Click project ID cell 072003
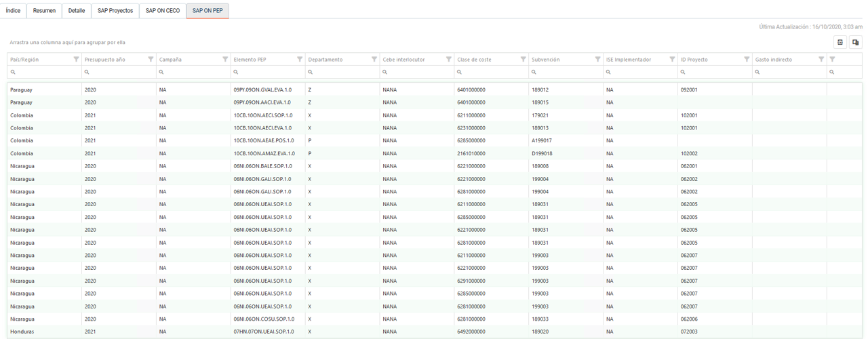 point(715,332)
